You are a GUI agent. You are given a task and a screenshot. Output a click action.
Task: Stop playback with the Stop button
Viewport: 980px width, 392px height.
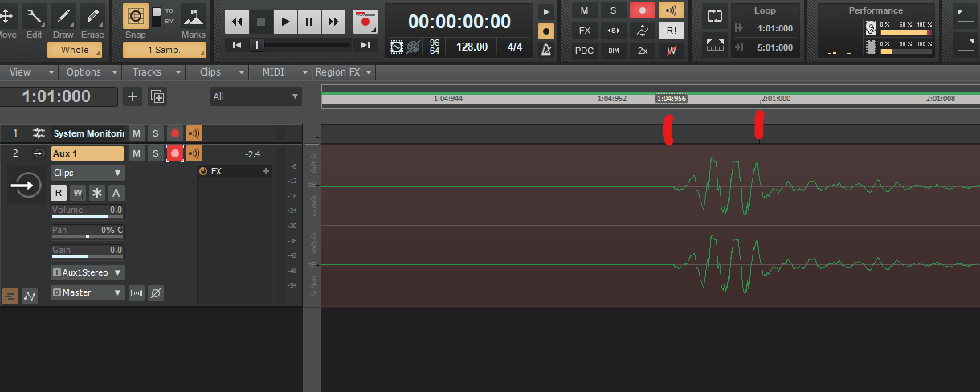click(x=260, y=22)
